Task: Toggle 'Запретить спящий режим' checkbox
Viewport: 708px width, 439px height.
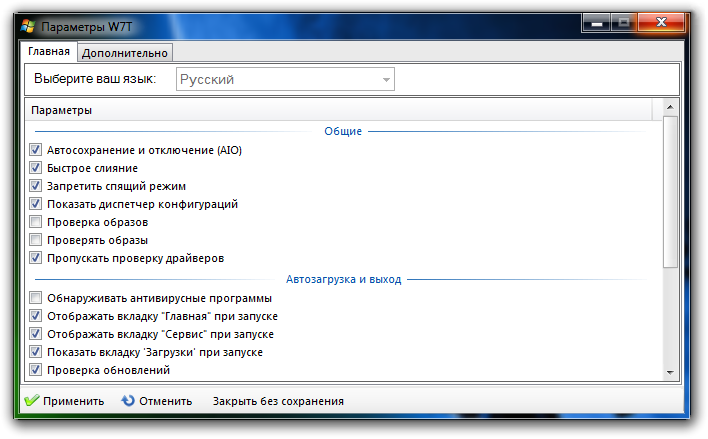Action: point(36,186)
